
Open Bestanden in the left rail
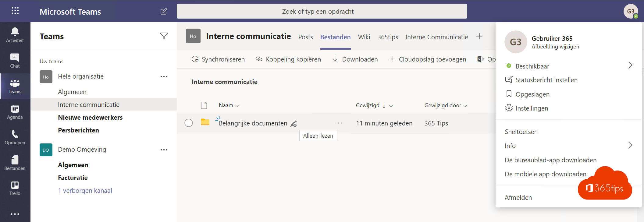(15, 163)
